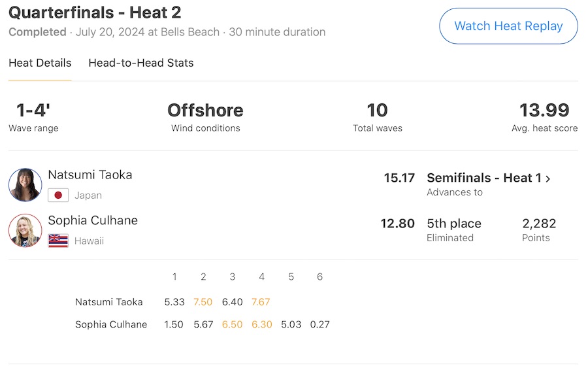Viewport: 588px width, 372px height.
Task: Click Taoka's highlighted 7.67 wave score
Action: point(261,302)
